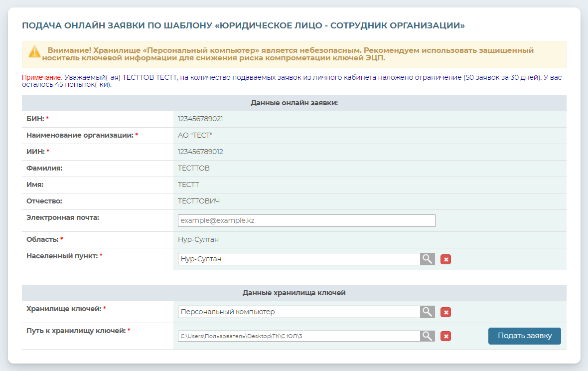
Task: Browse for key storage path with magnifier
Action: (428, 336)
